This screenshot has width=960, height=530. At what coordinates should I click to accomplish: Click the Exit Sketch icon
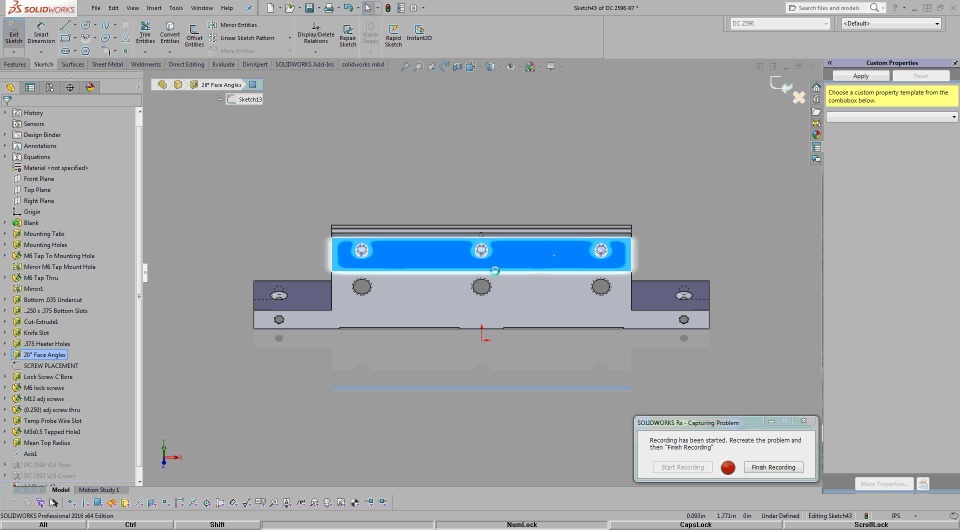click(x=13, y=34)
